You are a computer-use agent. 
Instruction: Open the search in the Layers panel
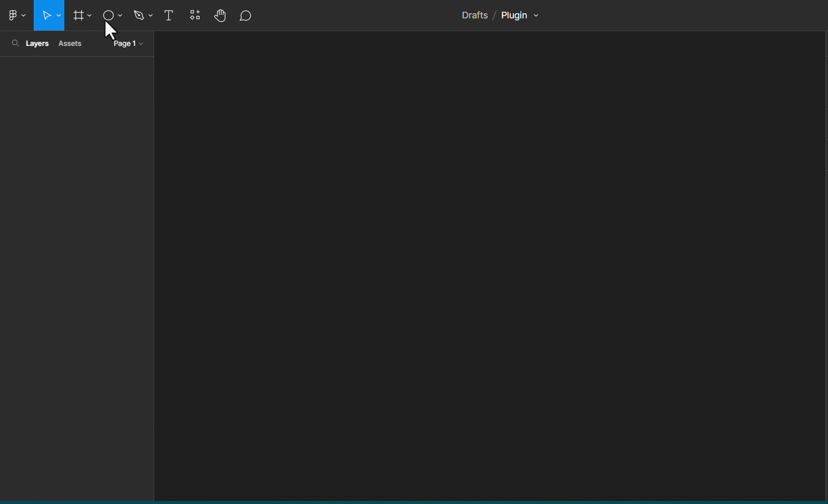point(15,43)
